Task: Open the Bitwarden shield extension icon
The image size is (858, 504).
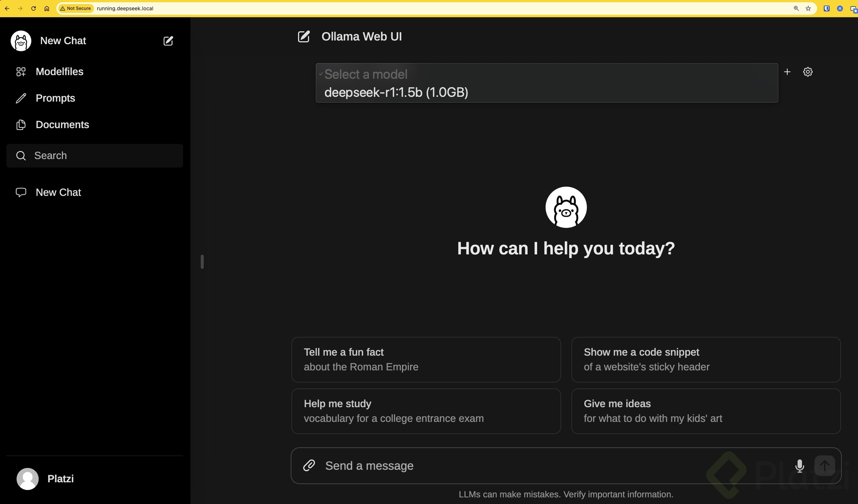Action: tap(827, 8)
